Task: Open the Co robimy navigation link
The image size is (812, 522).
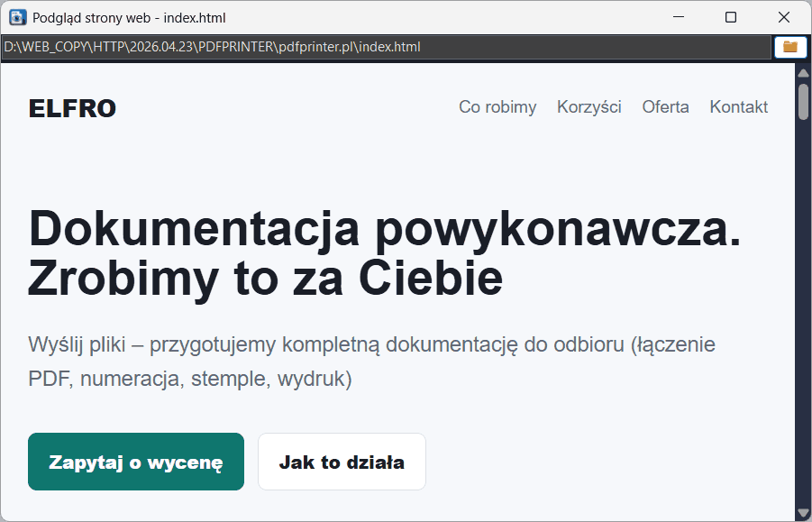Action: pyautogui.click(x=497, y=107)
